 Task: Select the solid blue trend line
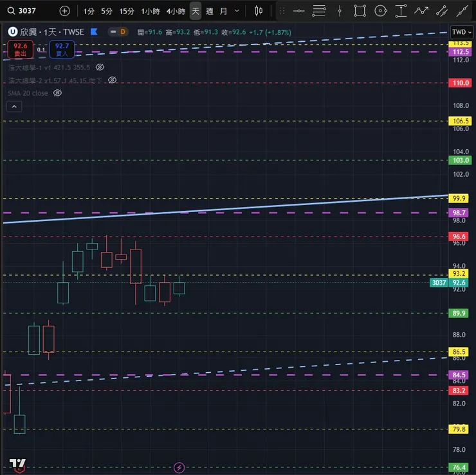click(226, 209)
